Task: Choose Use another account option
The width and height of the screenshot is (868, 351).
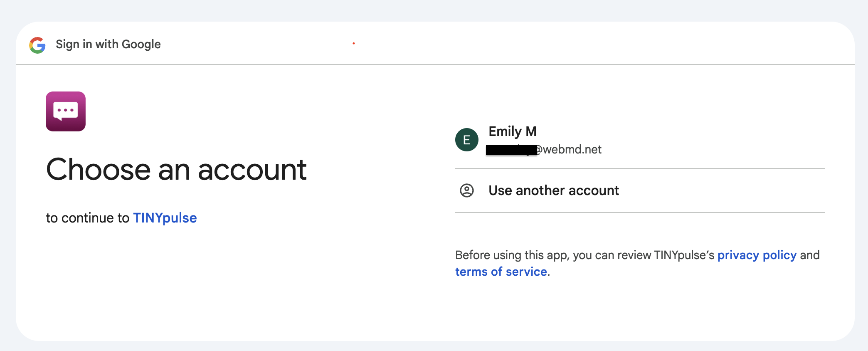Action: [x=553, y=190]
